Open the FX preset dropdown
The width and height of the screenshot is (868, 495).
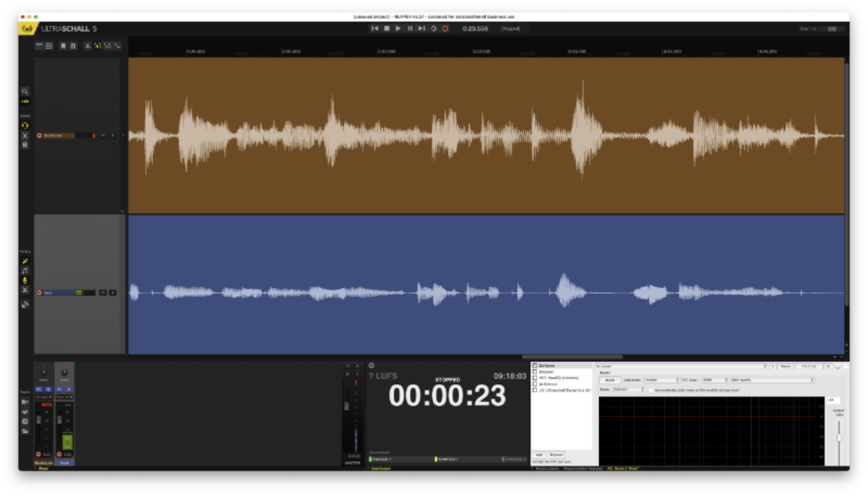(x=681, y=366)
